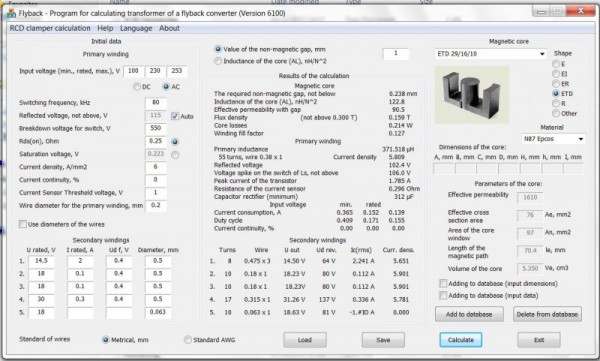Open the About menu
Viewport: 600px width, 361px height.
click(x=169, y=28)
